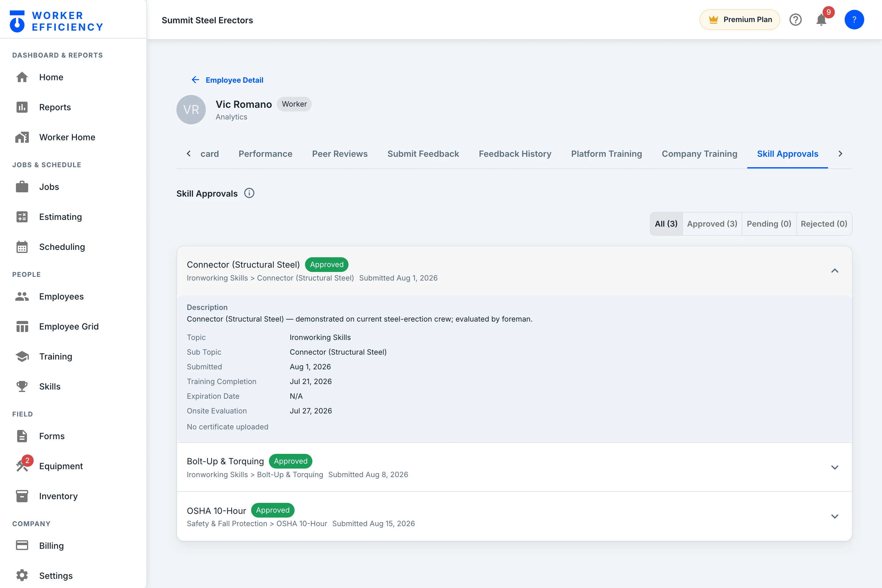This screenshot has height=588, width=882.
Task: Open the Settings gear icon
Action: click(x=22, y=575)
